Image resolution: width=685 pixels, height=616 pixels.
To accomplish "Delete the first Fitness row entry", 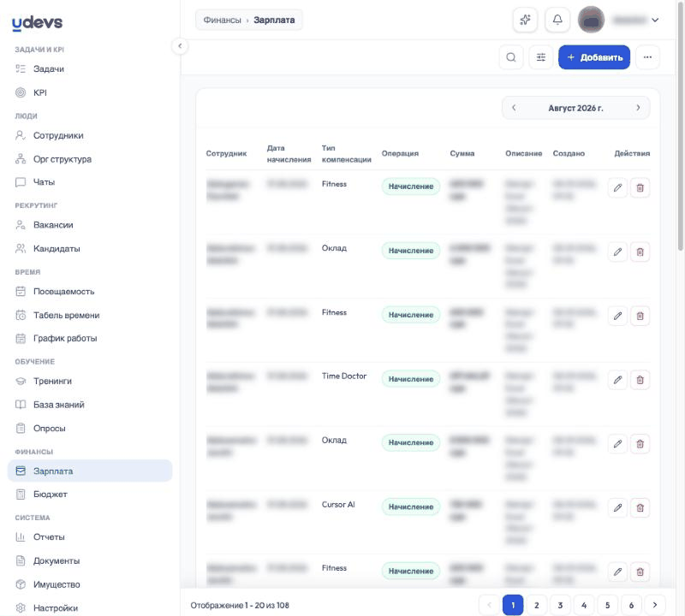I will 640,187.
